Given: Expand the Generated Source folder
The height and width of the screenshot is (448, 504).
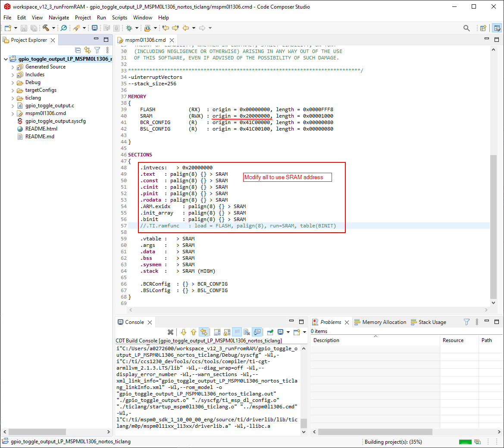Looking at the screenshot, I should pos(13,67).
